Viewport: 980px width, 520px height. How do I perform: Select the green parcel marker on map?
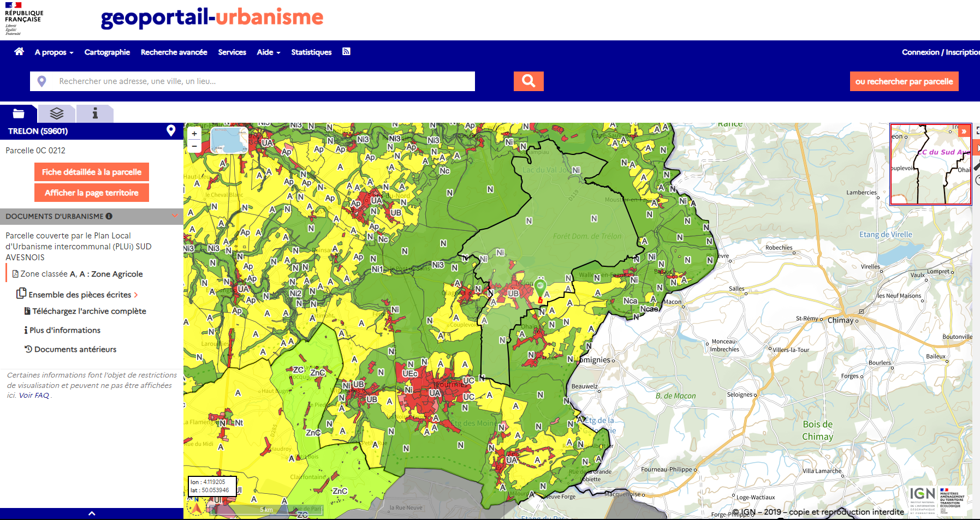point(541,288)
